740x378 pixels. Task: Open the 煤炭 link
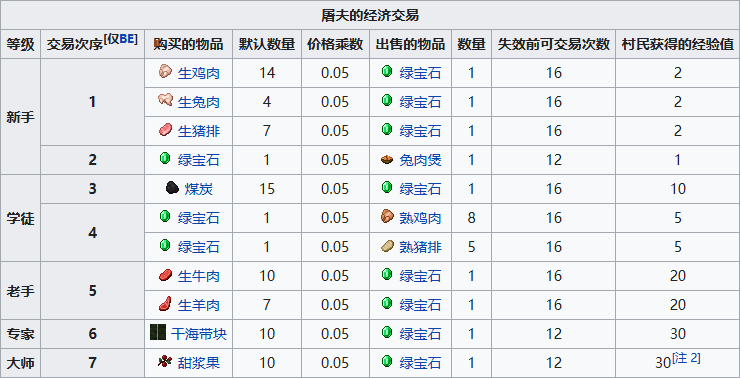(x=199, y=189)
